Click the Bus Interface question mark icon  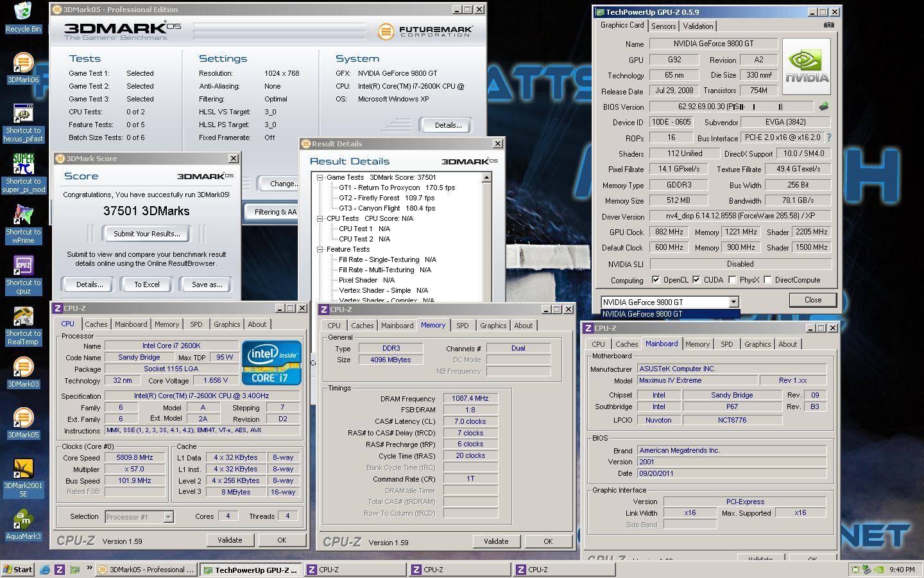[829, 137]
